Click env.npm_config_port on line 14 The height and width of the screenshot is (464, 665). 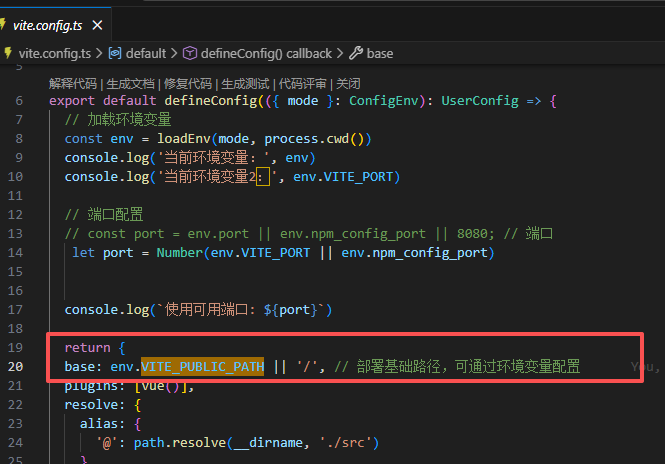(x=414, y=253)
